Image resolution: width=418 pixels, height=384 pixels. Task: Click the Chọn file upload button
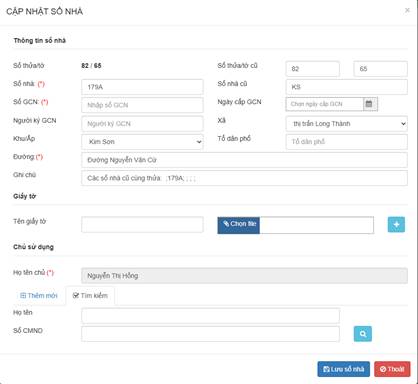[239, 225]
